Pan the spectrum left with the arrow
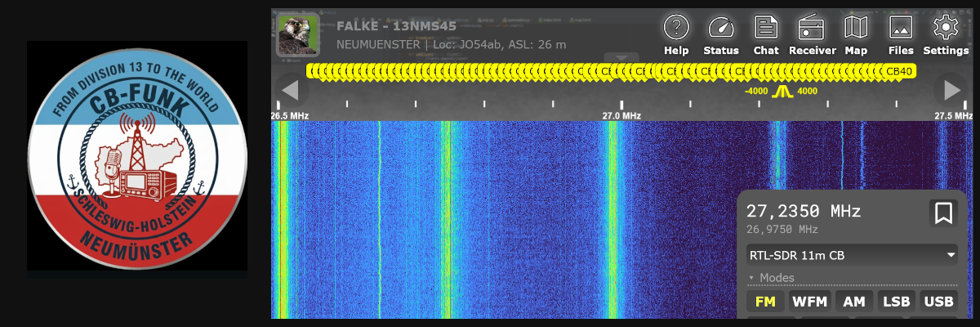The height and width of the screenshot is (327, 980). pos(289,88)
